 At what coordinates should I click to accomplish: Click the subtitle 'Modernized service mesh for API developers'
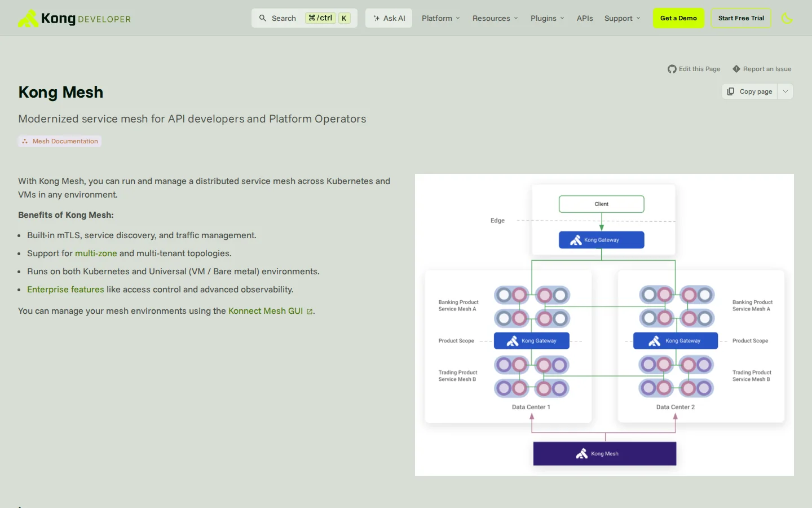192,119
